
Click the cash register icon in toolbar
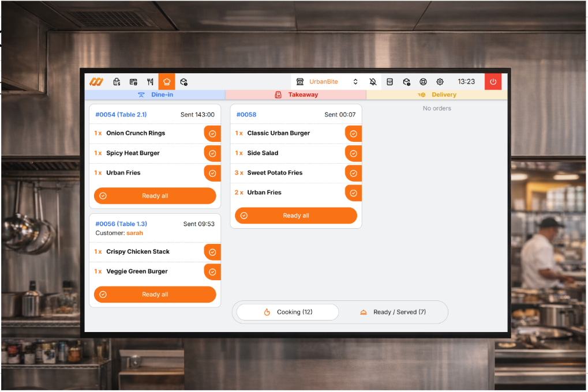click(x=117, y=81)
